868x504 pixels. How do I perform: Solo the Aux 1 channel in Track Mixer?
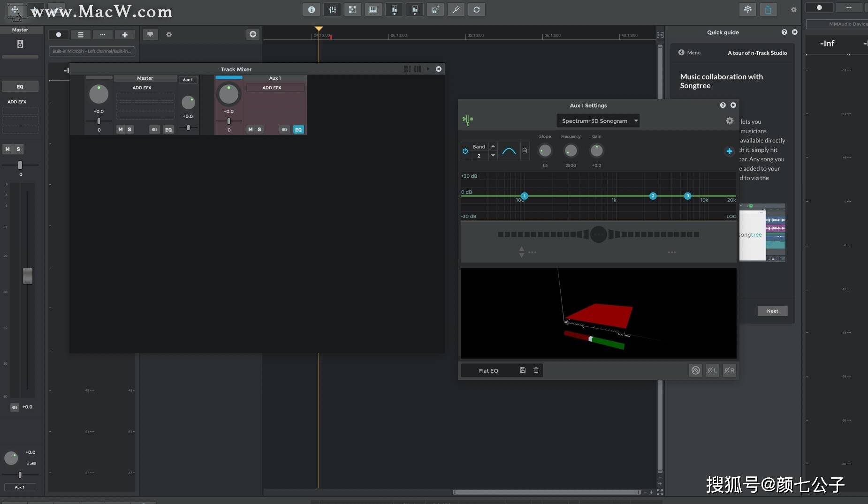pos(259,129)
